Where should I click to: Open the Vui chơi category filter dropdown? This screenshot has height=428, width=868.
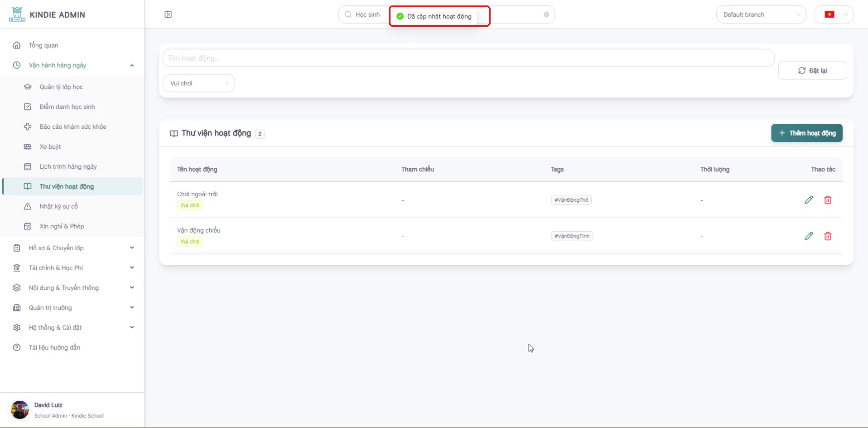(199, 83)
